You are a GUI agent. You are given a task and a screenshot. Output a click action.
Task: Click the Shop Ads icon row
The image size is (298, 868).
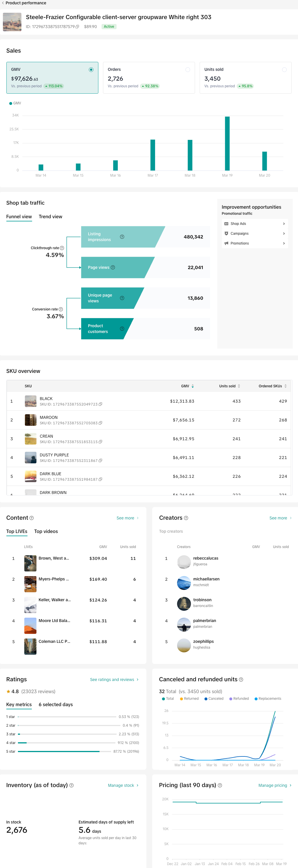point(255,224)
